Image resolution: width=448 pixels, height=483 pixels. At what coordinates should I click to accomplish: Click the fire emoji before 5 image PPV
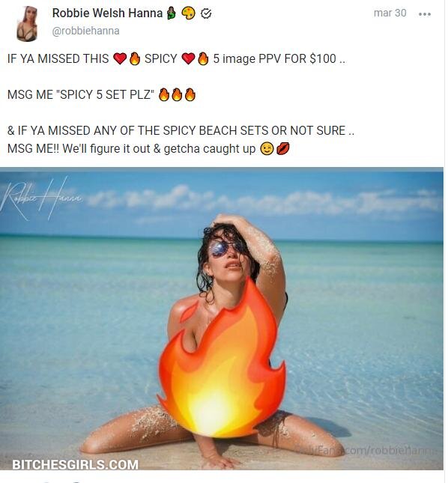[x=203, y=58]
